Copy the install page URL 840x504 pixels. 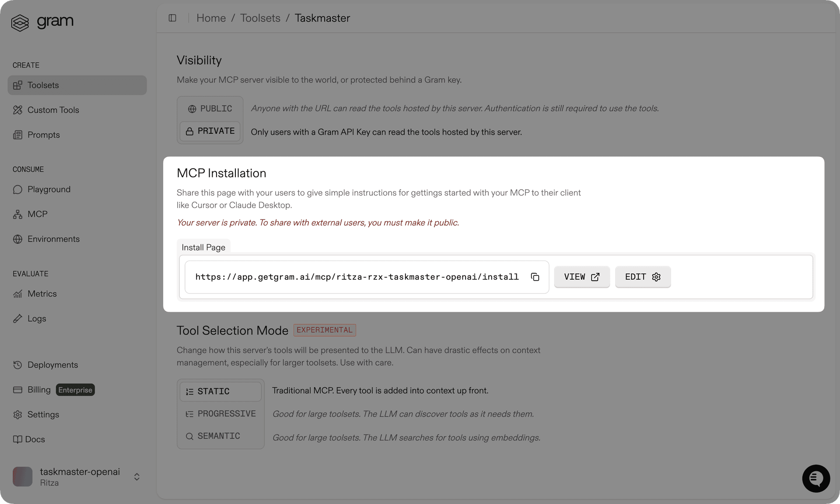pyautogui.click(x=535, y=277)
